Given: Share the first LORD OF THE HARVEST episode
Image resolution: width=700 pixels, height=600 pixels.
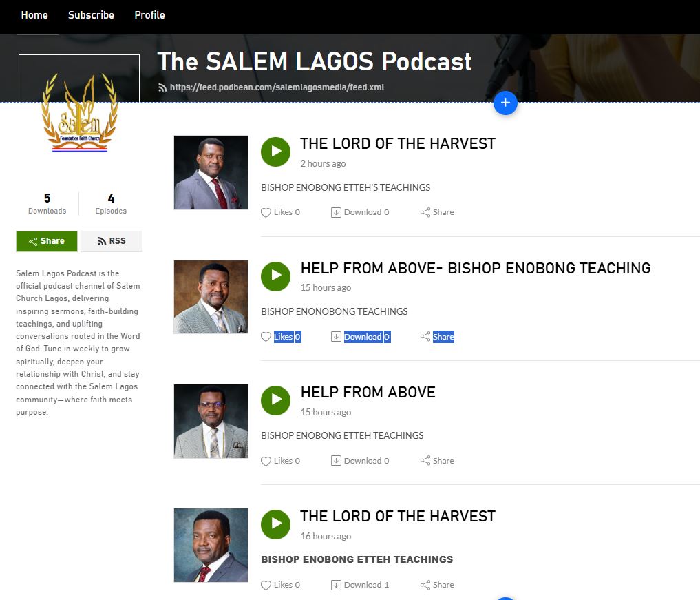Looking at the screenshot, I should pos(437,212).
